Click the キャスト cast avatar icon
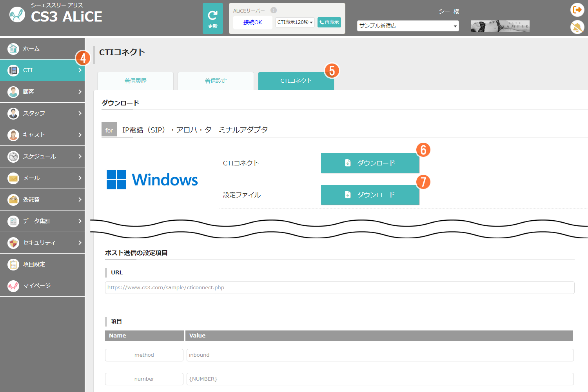588x392 pixels. 13,135
